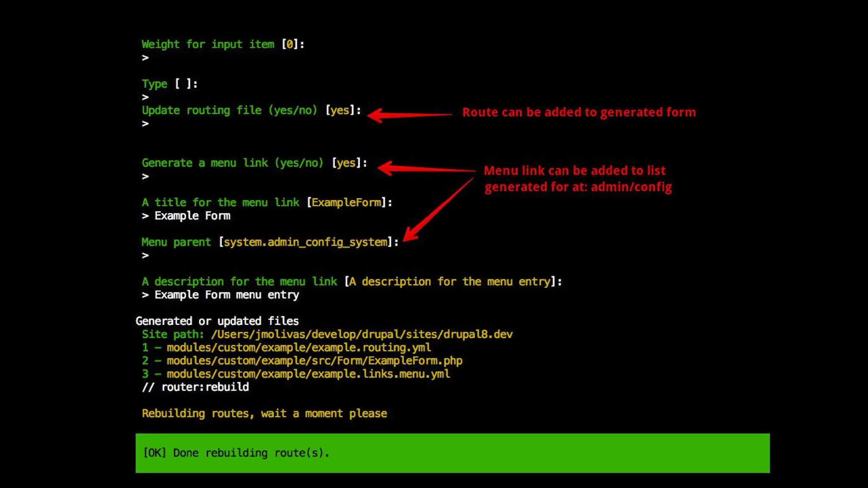Click the 'Example Form' typed title input

pyautogui.click(x=192, y=216)
